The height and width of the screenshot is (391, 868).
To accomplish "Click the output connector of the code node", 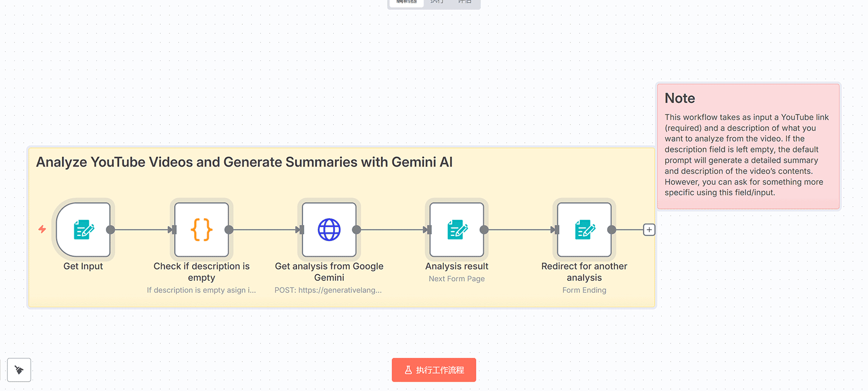I will click(229, 230).
